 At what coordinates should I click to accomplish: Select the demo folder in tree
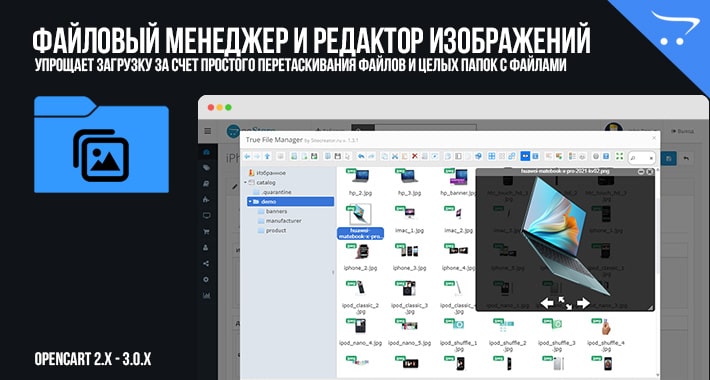pyautogui.click(x=291, y=202)
